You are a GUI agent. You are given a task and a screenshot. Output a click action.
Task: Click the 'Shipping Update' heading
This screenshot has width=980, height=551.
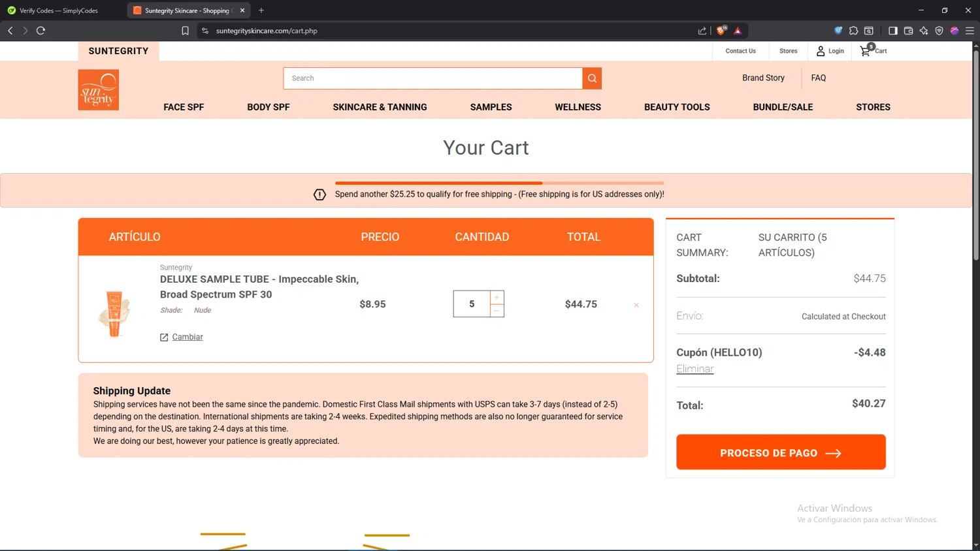pos(132,391)
